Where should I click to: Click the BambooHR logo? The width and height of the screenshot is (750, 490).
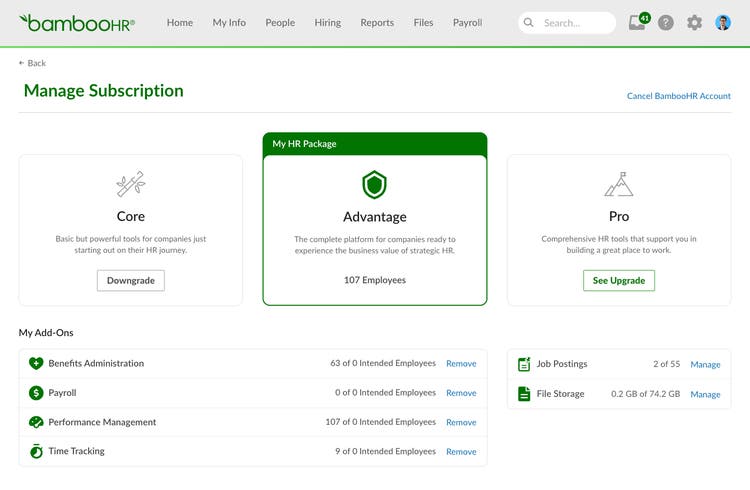click(x=77, y=23)
